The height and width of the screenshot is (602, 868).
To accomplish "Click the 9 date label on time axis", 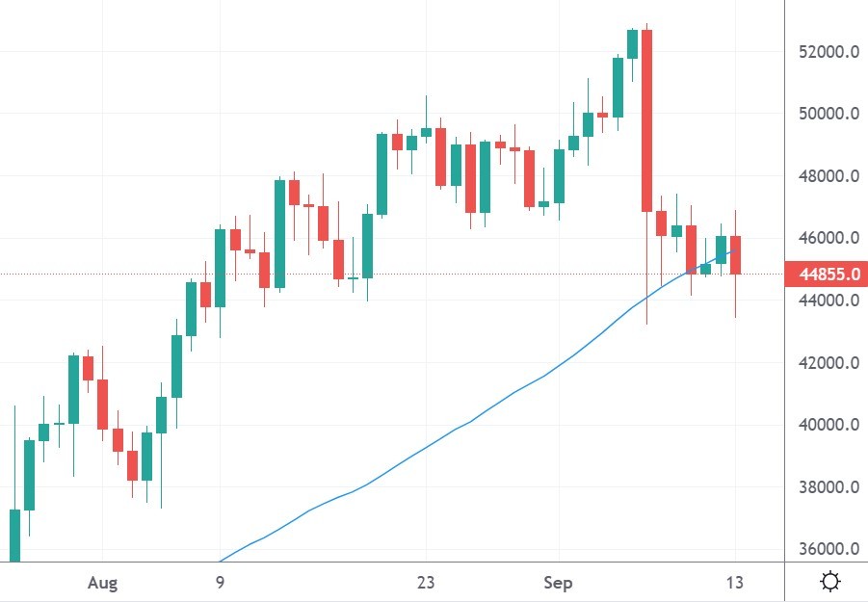I will 220,583.
